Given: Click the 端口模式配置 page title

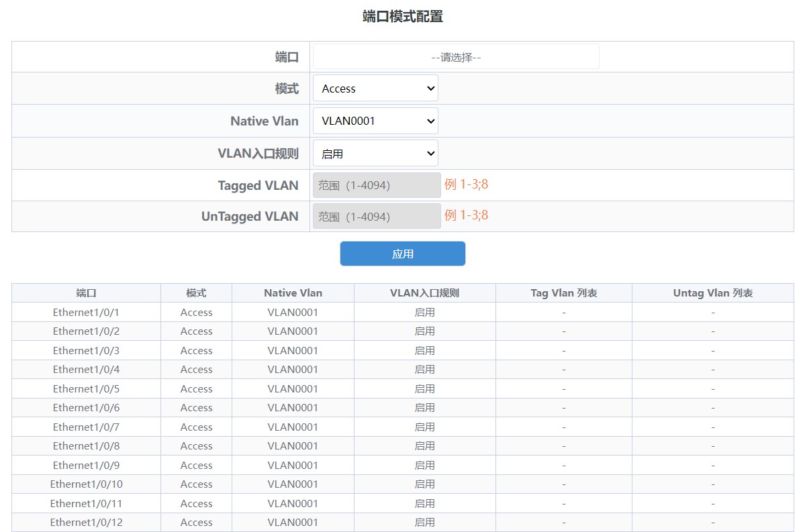Looking at the screenshot, I should (x=402, y=17).
